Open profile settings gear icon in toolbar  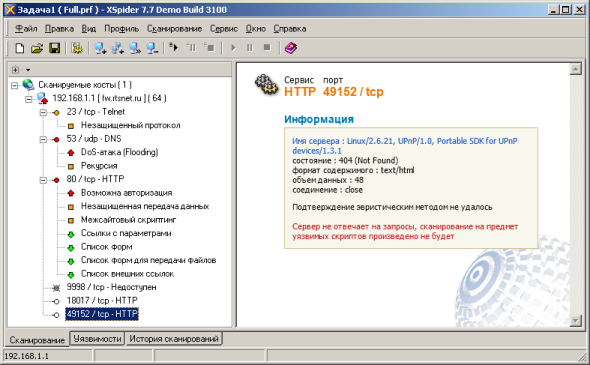[x=77, y=48]
